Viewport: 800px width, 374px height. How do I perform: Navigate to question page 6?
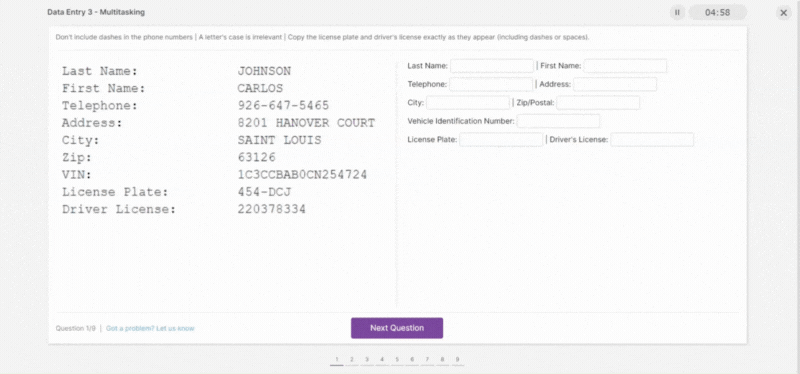coord(412,360)
